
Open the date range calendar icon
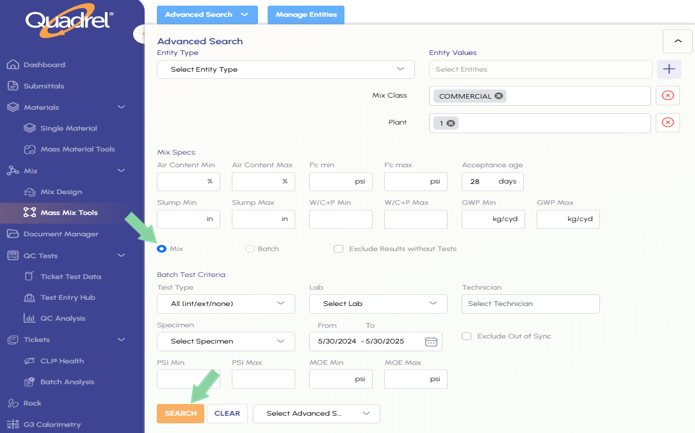click(x=431, y=341)
